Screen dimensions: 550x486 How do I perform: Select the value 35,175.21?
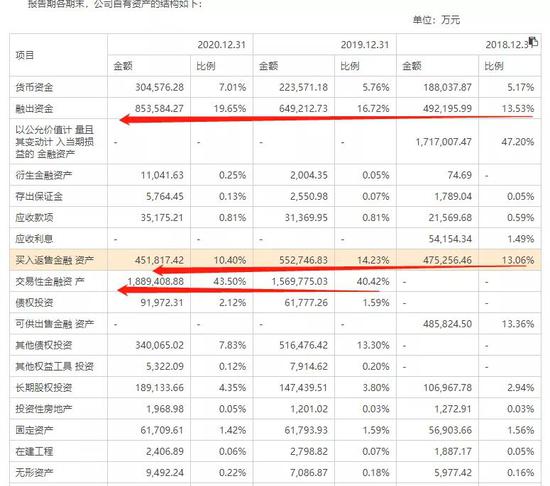(x=162, y=218)
